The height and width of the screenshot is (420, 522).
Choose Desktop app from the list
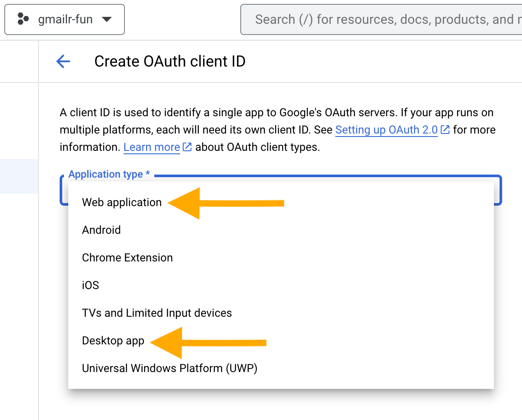[113, 340]
